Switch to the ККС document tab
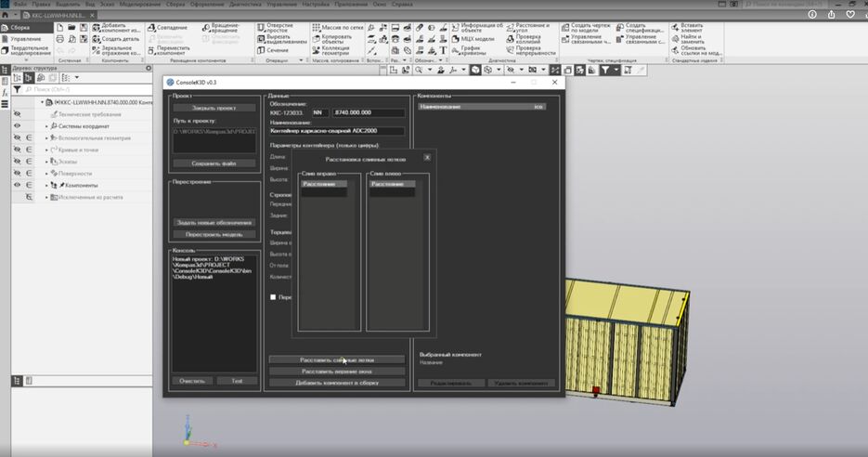 click(58, 16)
